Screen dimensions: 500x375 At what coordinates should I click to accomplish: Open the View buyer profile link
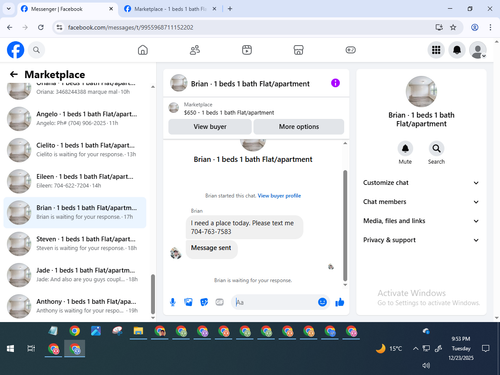[x=279, y=196]
